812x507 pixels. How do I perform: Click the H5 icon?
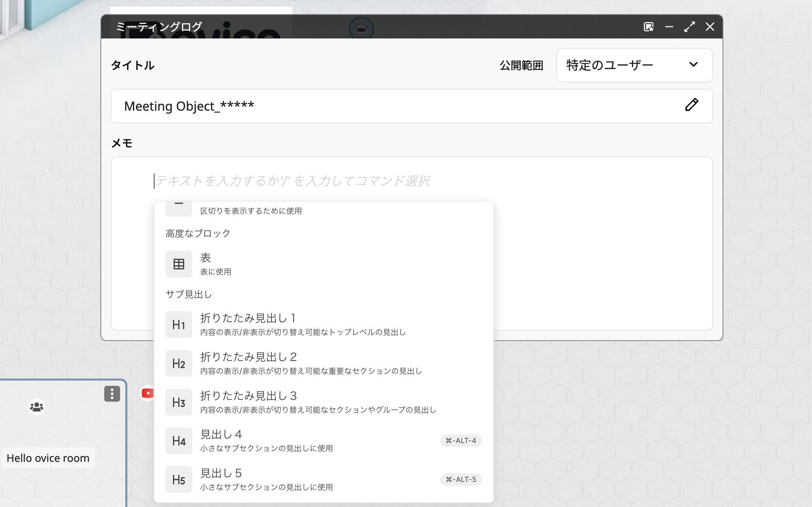179,480
